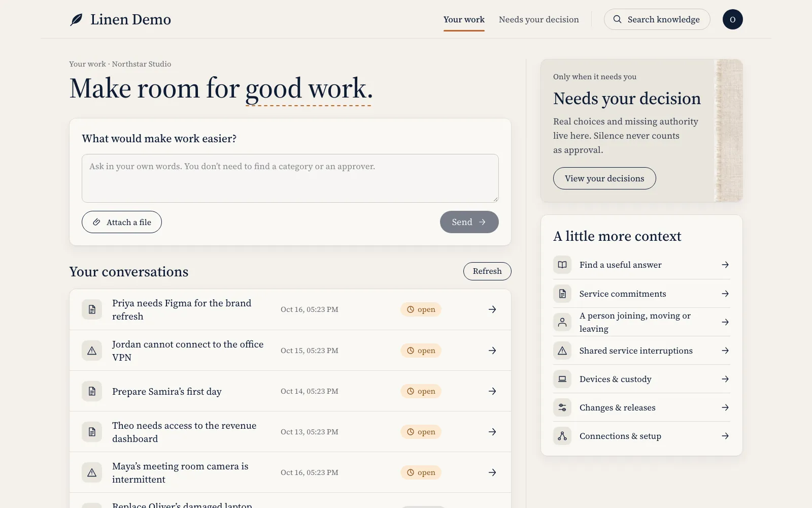812x508 pixels.
Task: Click the arrow next to A person joining, moving or leaving
Action: tap(725, 322)
